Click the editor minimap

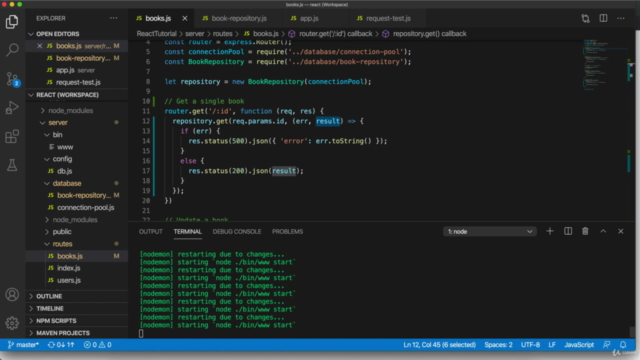[604, 65]
